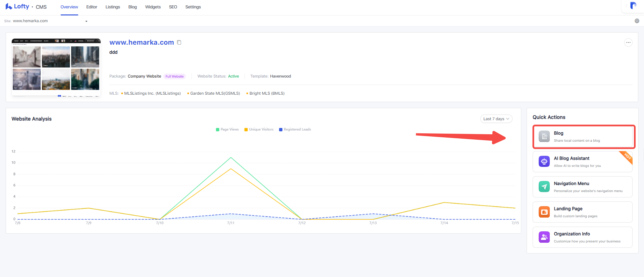Click the HOT ribbon on AI Blog Assistant
This screenshot has width=644, height=277.
coord(627,156)
